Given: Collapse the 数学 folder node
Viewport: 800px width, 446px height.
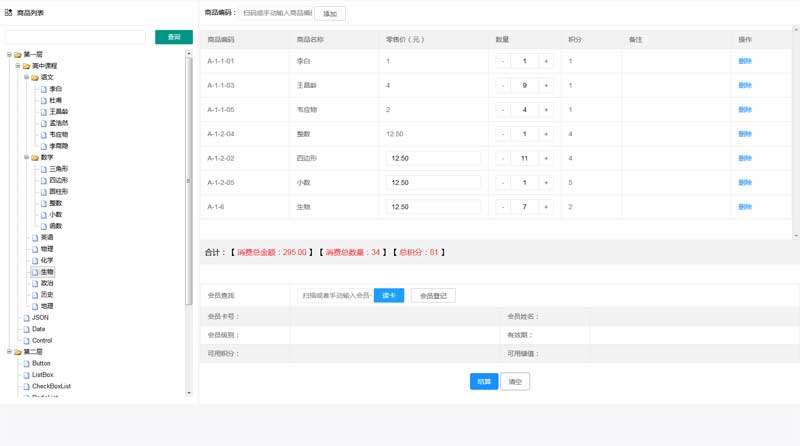Looking at the screenshot, I should coord(27,157).
